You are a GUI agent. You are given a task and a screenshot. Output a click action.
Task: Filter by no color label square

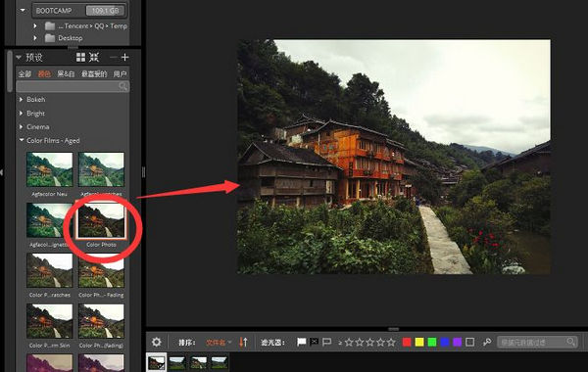[x=469, y=342]
